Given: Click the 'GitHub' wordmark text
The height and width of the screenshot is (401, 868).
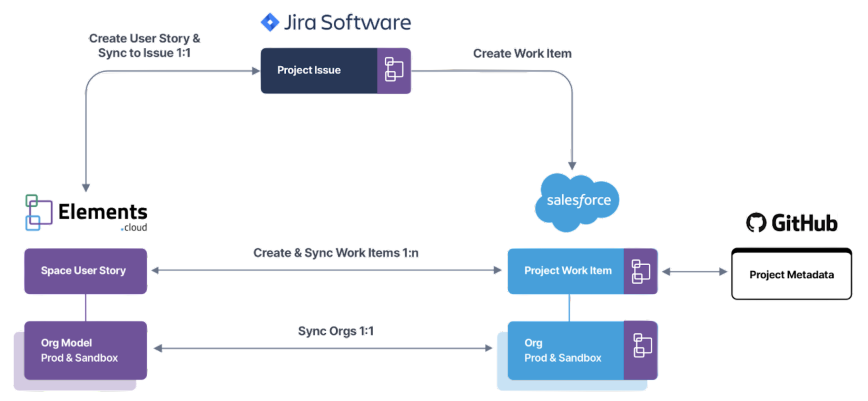Looking at the screenshot, I should tap(805, 223).
